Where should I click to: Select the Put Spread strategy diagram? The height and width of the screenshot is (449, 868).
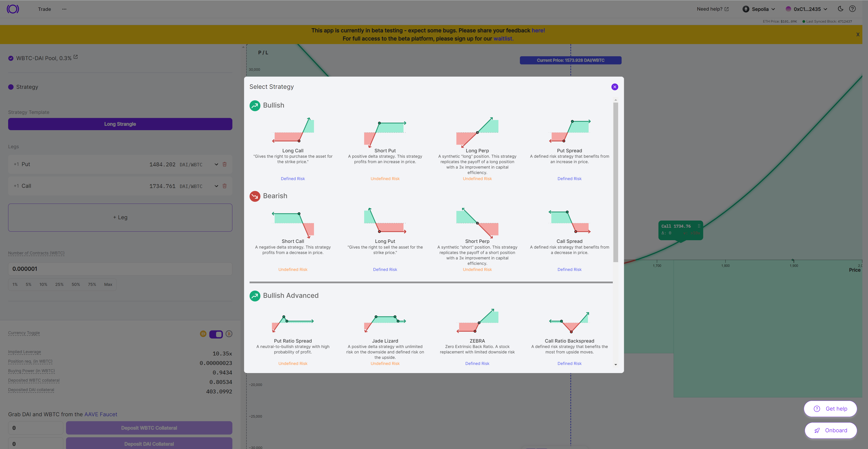[x=569, y=131]
